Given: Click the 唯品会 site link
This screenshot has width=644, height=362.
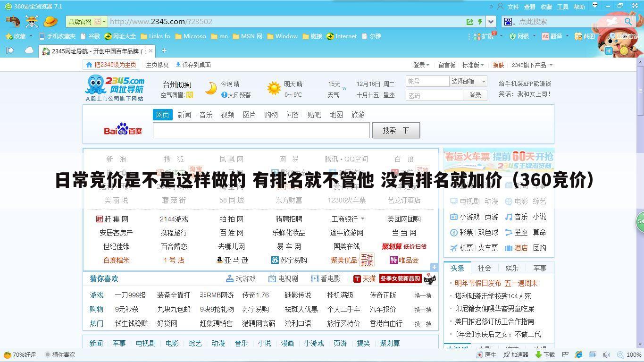Looking at the screenshot, I should [x=404, y=260].
